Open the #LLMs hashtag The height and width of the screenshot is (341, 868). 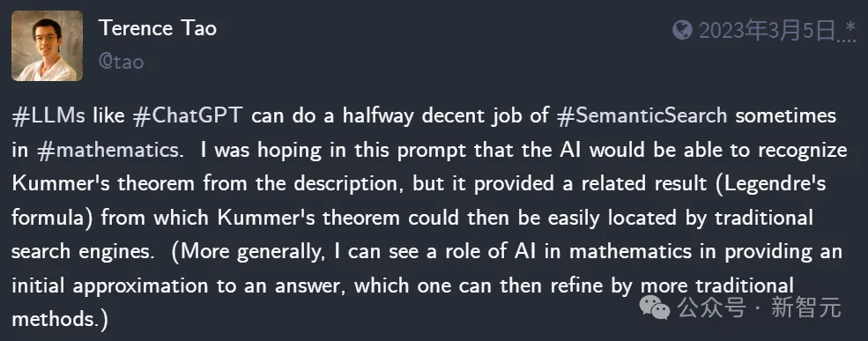tap(48, 116)
